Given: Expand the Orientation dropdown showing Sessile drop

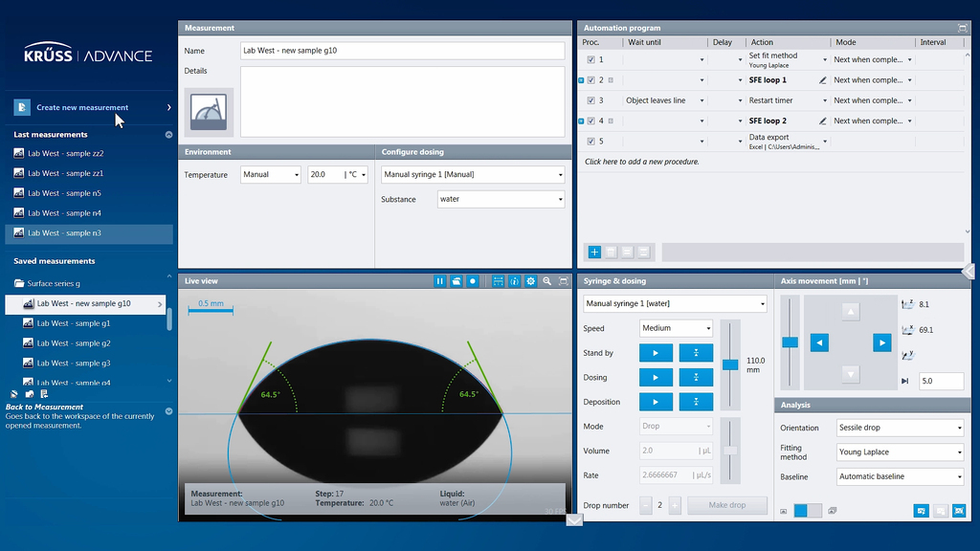Looking at the screenshot, I should [x=899, y=428].
